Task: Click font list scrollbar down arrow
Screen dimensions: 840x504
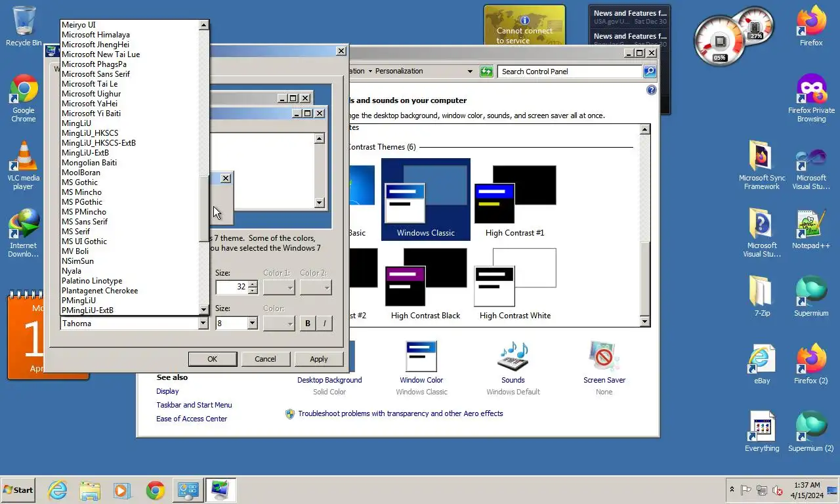Action: point(203,310)
